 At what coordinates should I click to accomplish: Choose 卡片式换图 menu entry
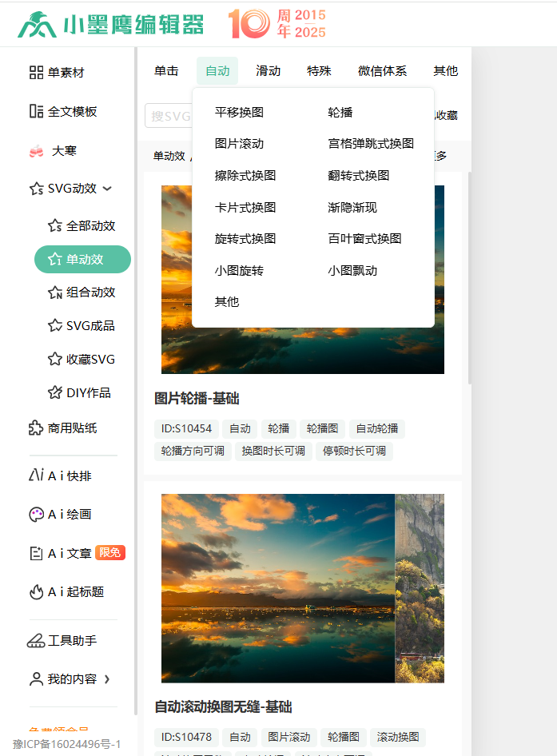click(x=245, y=208)
